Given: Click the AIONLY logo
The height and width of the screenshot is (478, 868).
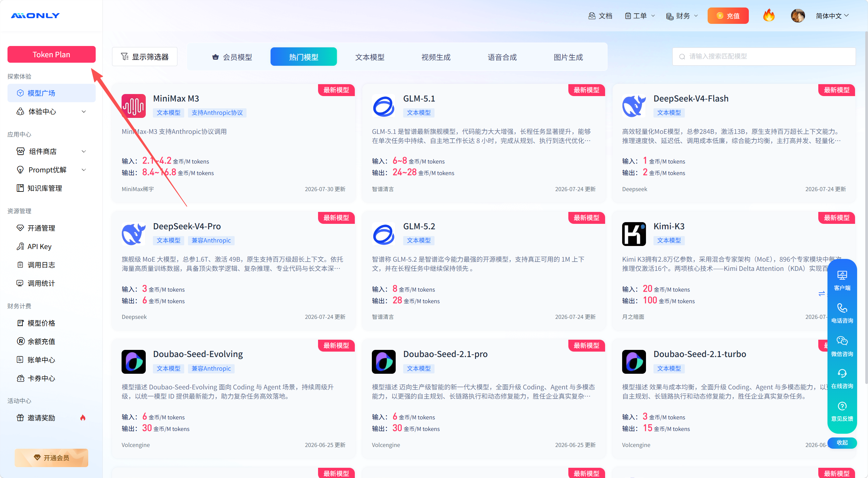Looking at the screenshot, I should [35, 16].
